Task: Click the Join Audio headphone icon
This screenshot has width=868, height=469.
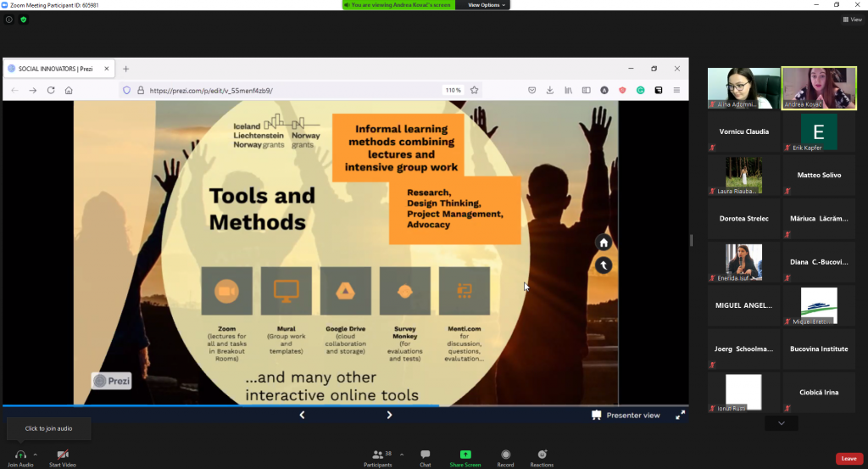Action: (20, 455)
